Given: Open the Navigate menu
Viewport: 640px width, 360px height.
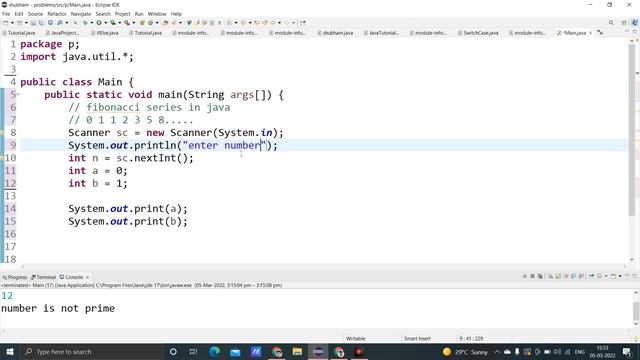Looking at the screenshot, I should (81, 14).
